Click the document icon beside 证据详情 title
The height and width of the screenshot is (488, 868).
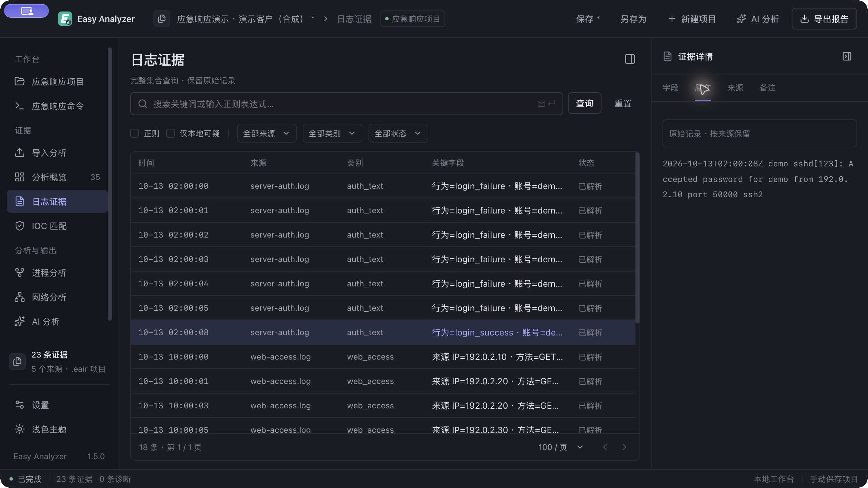tap(667, 56)
